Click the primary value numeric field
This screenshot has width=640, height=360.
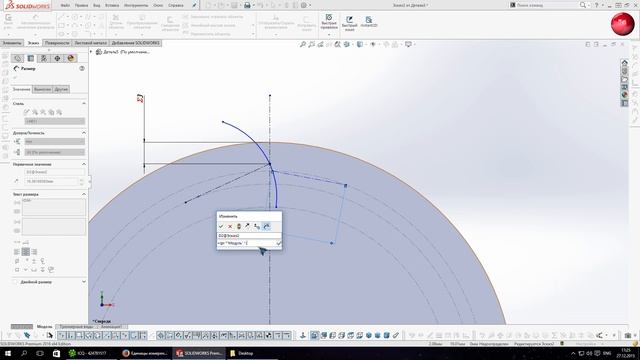point(51,181)
